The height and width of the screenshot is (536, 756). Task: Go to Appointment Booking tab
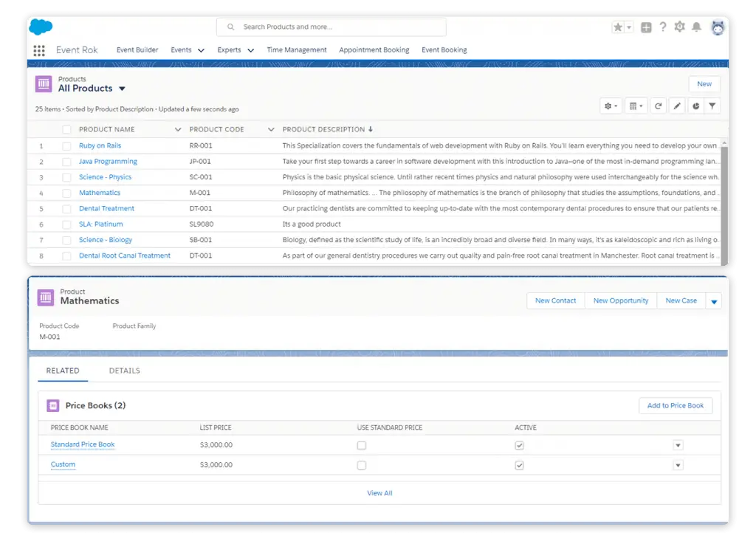(x=374, y=49)
